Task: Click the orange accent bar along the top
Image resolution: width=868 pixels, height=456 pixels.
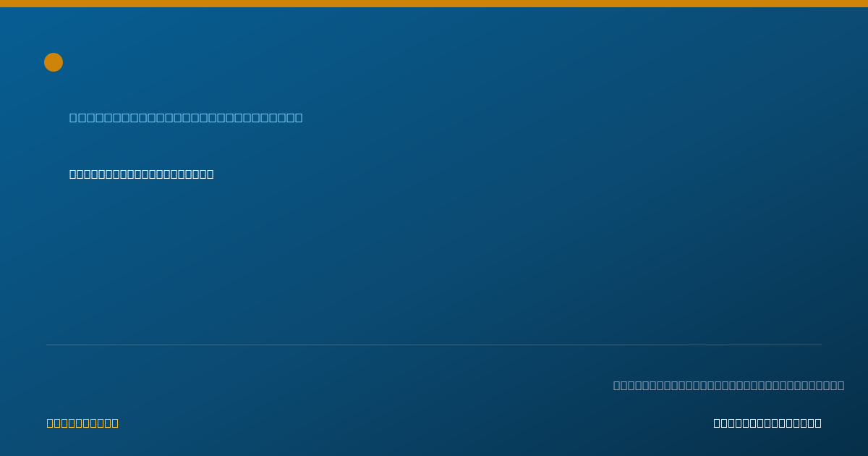Action: tap(434, 4)
